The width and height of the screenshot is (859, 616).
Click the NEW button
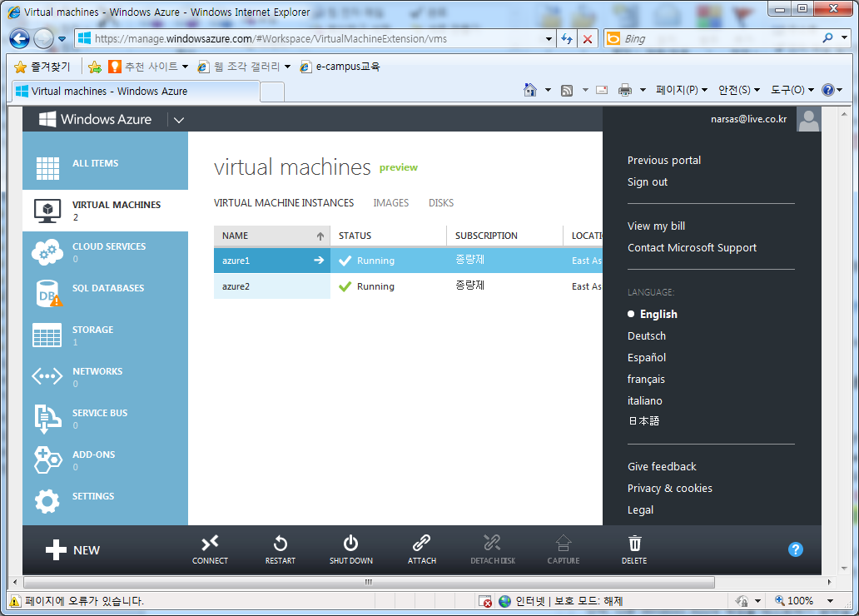(x=73, y=549)
